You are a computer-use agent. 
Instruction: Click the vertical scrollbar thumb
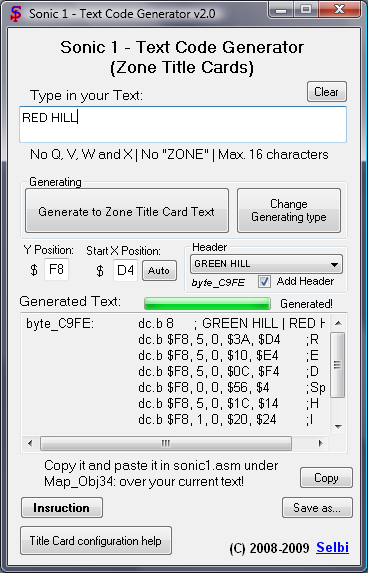pos(338,365)
